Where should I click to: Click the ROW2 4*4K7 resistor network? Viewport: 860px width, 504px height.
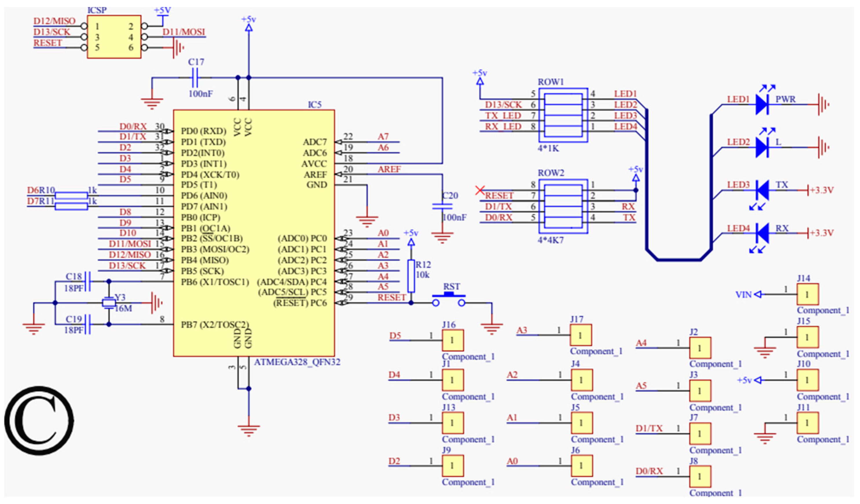[x=563, y=206]
